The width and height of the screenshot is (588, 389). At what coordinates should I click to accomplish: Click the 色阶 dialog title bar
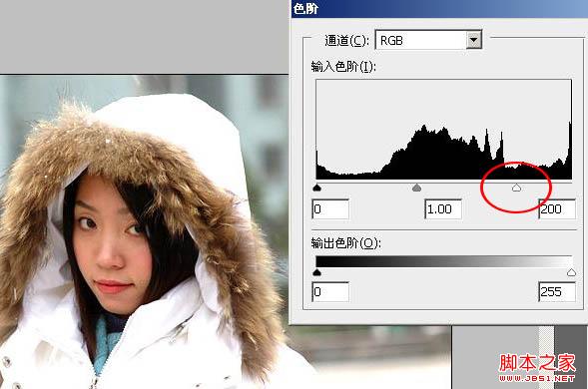click(439, 9)
